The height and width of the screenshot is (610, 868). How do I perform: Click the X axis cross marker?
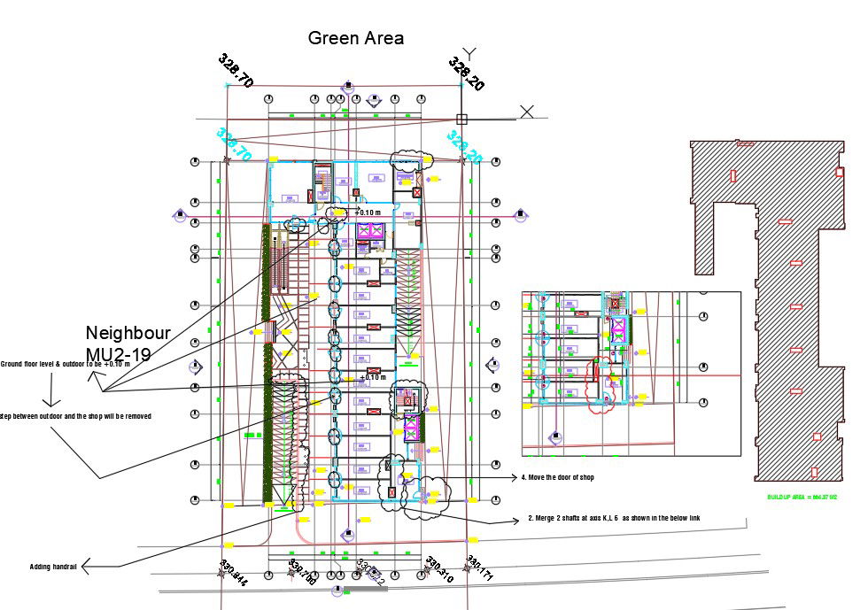point(527,112)
